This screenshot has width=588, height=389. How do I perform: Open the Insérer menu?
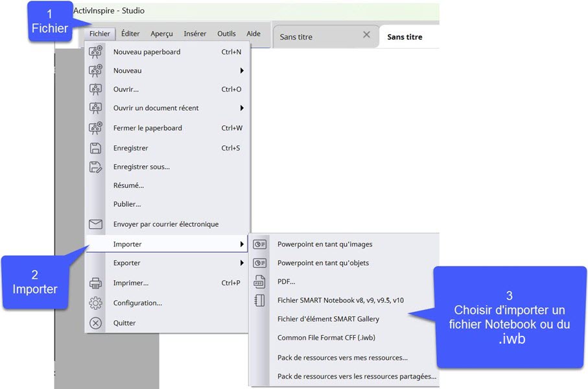coord(195,34)
